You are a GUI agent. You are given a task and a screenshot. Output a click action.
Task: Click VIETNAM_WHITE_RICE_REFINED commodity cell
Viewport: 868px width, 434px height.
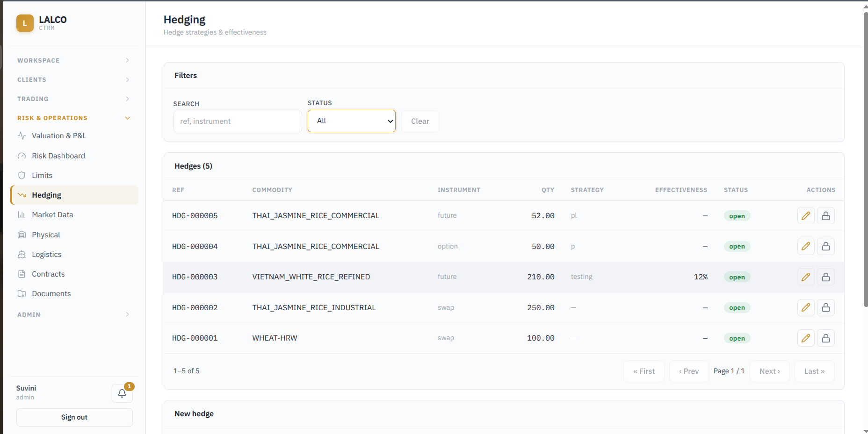tap(311, 277)
